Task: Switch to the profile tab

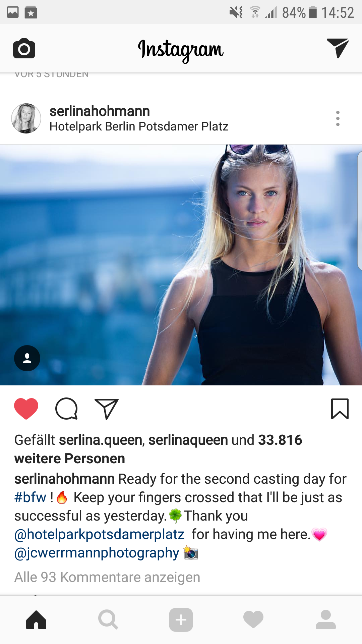Action: pyautogui.click(x=326, y=620)
